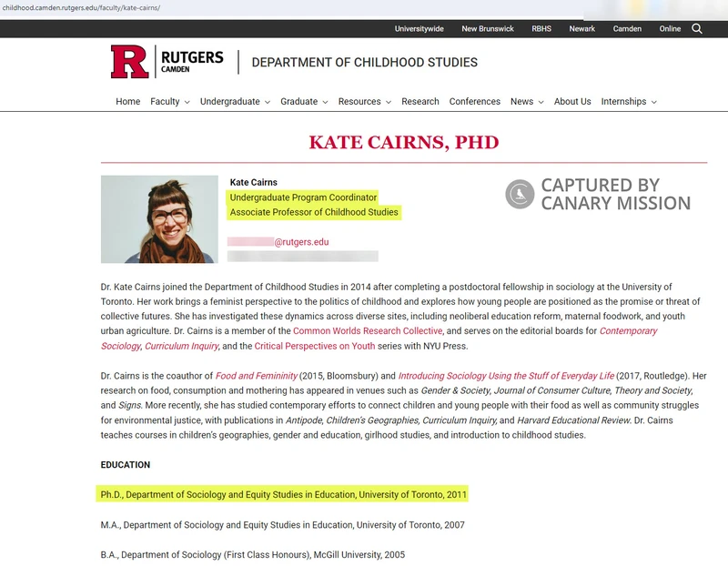The width and height of the screenshot is (728, 566).
Task: Click Undergraduate Program Coordinator title text
Action: coord(303,197)
